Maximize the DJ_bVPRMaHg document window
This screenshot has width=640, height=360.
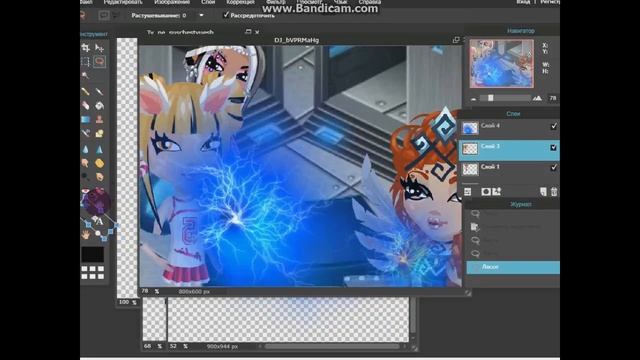click(456, 40)
